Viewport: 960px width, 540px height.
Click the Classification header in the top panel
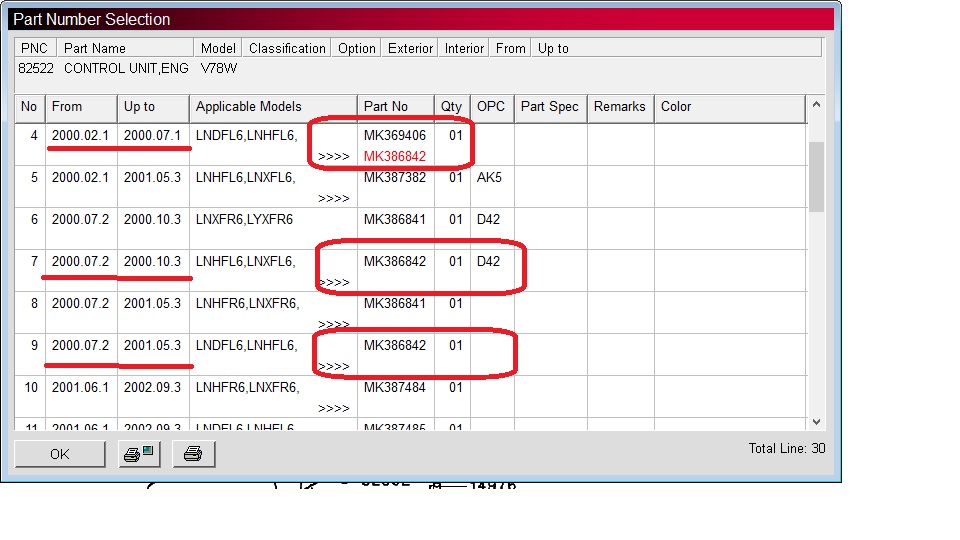coord(287,48)
